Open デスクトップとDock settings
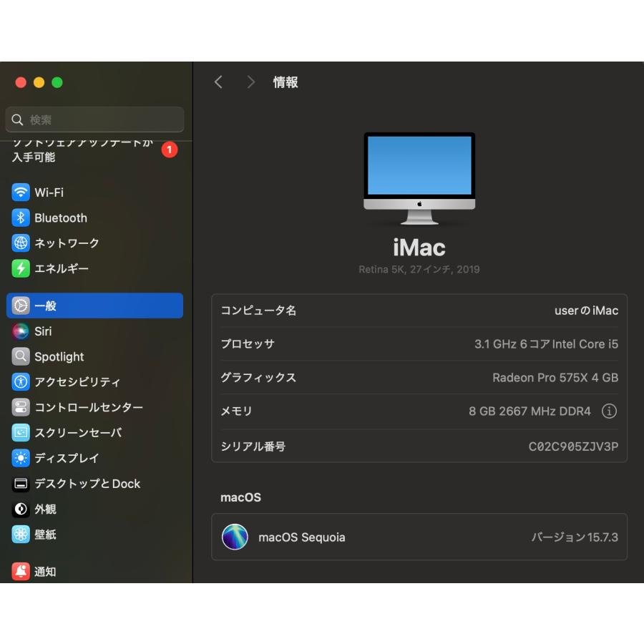 [x=94, y=484]
